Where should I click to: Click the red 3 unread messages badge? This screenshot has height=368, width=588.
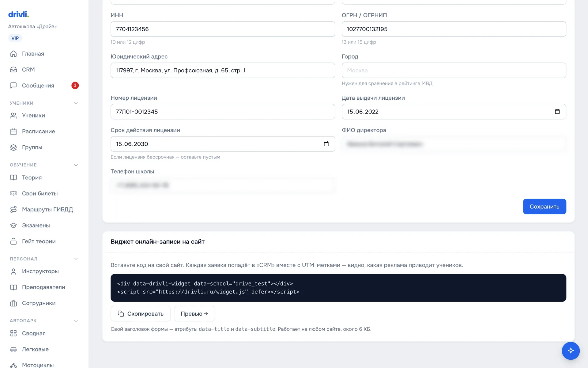click(x=75, y=86)
